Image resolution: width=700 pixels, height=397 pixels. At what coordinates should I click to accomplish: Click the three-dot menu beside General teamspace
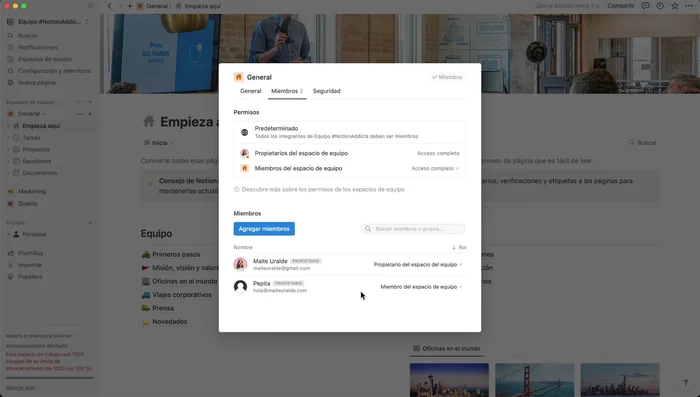80,114
